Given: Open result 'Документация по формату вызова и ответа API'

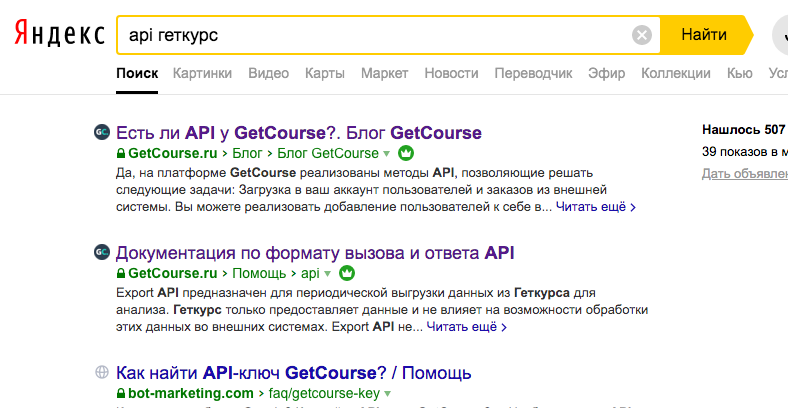Looking at the screenshot, I should (315, 253).
